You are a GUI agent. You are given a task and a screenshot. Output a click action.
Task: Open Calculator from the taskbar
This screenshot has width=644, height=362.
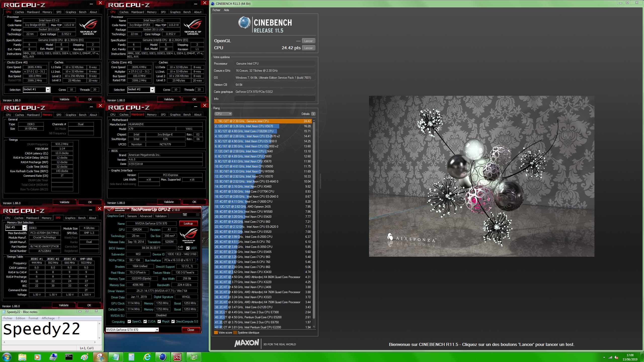point(131,357)
